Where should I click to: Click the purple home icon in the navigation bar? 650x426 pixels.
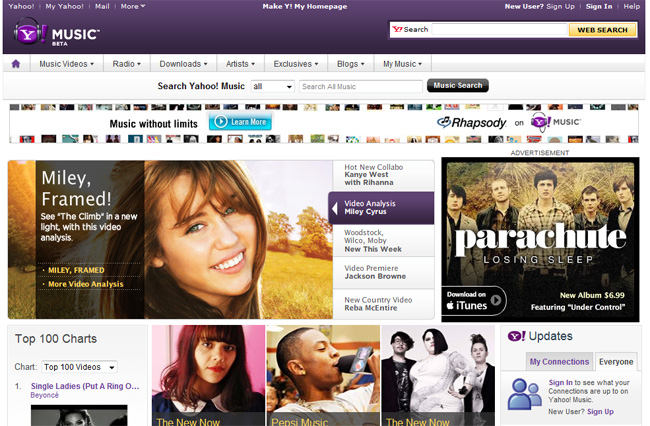(16, 64)
